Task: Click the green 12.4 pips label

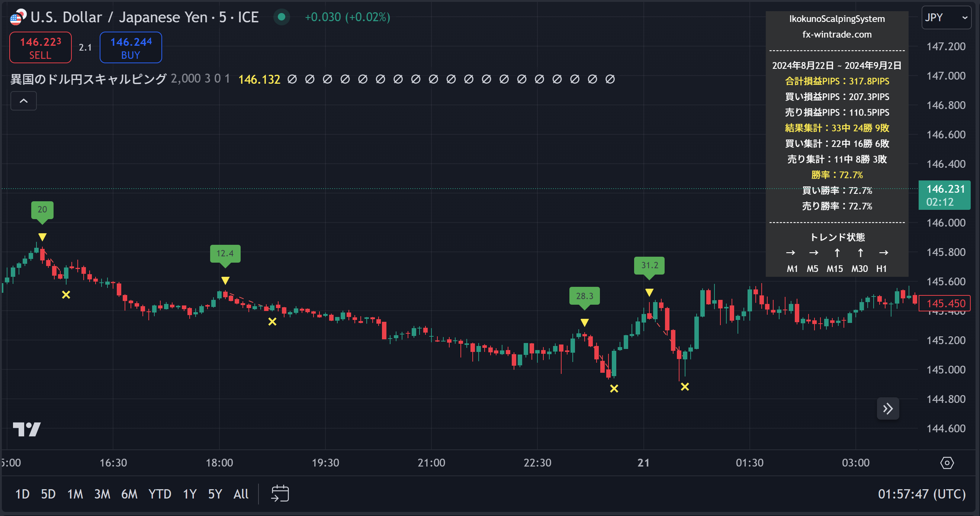Action: (x=225, y=253)
